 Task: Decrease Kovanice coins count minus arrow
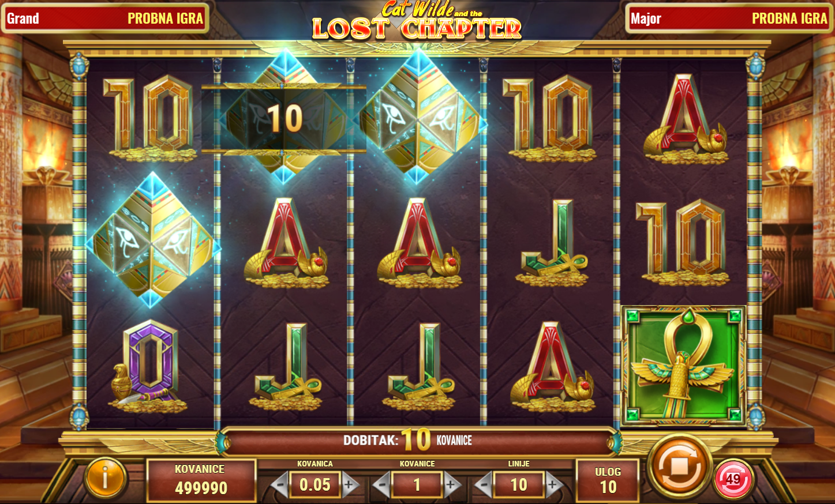[382, 484]
